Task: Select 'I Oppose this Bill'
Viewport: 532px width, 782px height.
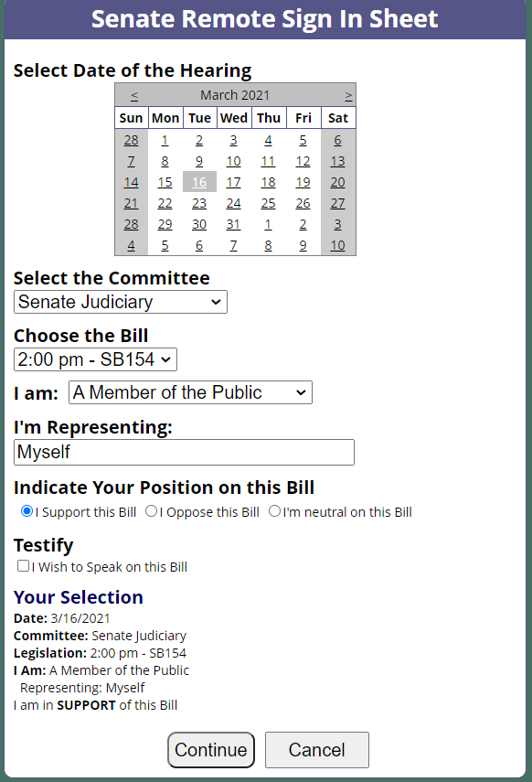Action: 149,510
